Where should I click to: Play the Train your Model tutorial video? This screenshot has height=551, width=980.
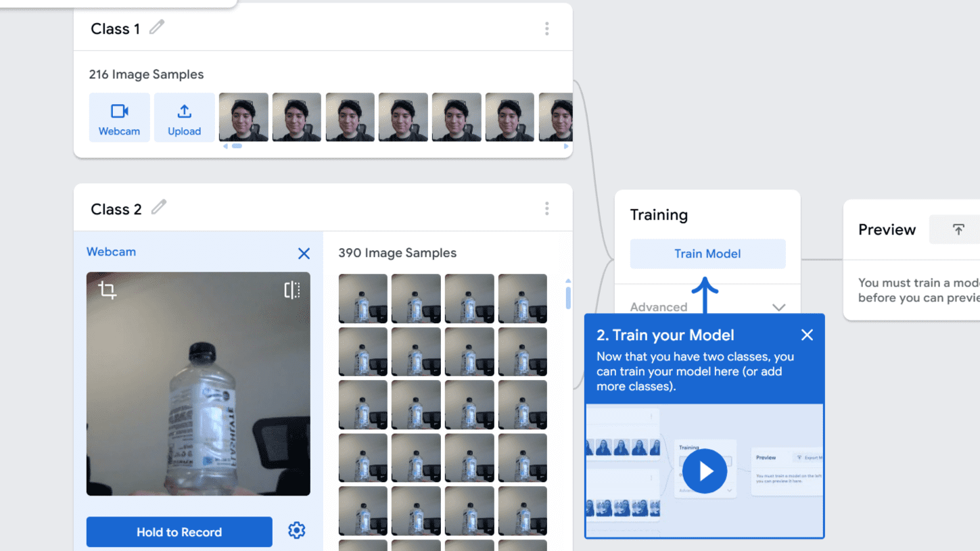pyautogui.click(x=704, y=471)
